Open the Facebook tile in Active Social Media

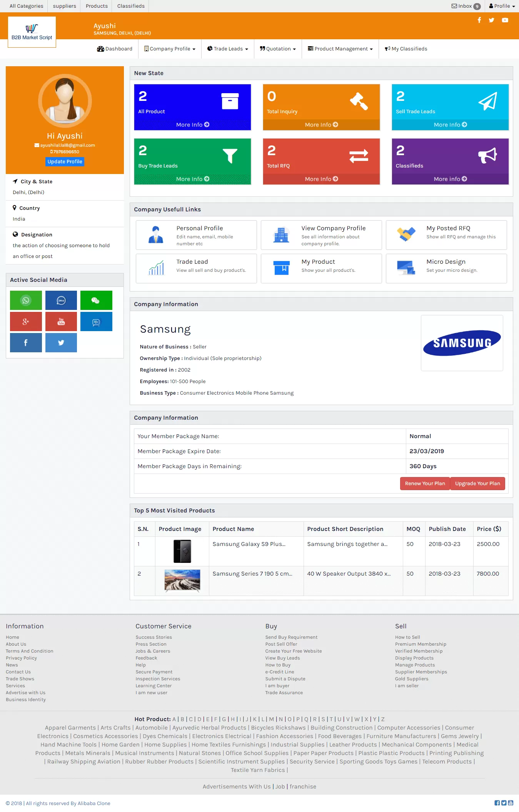tap(26, 343)
